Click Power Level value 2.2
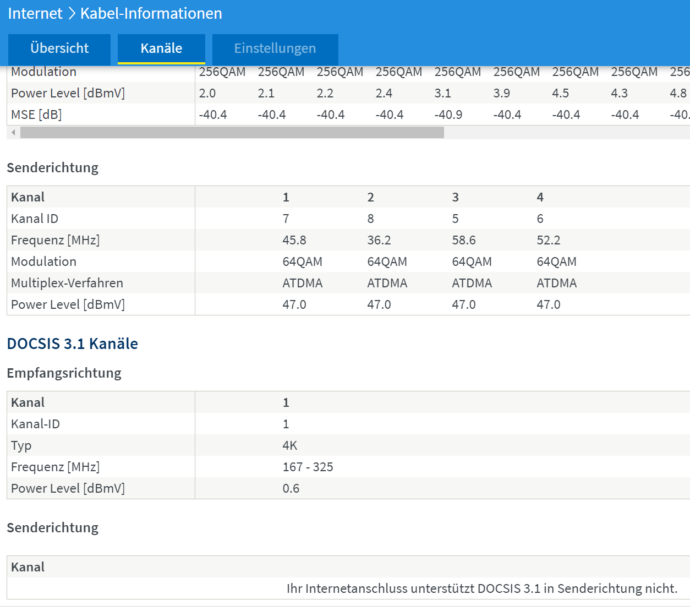Image resolution: width=690 pixels, height=616 pixels. click(x=325, y=93)
